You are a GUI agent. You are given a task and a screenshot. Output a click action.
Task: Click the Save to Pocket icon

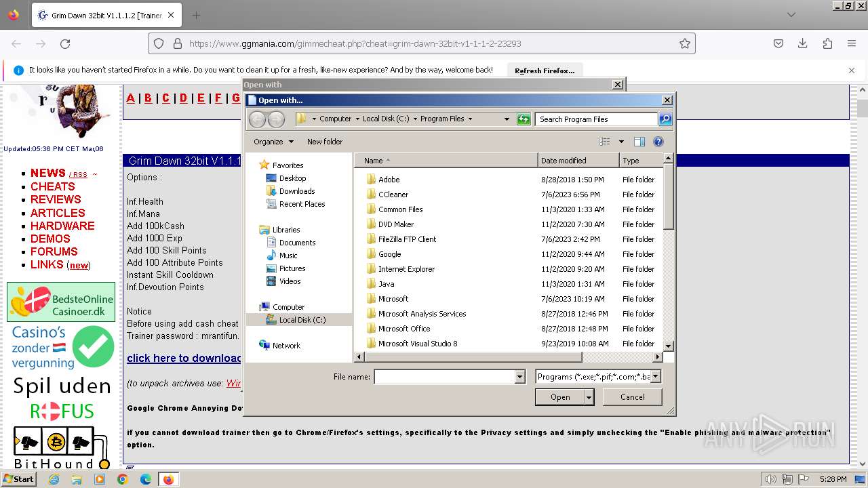pyautogui.click(x=778, y=43)
